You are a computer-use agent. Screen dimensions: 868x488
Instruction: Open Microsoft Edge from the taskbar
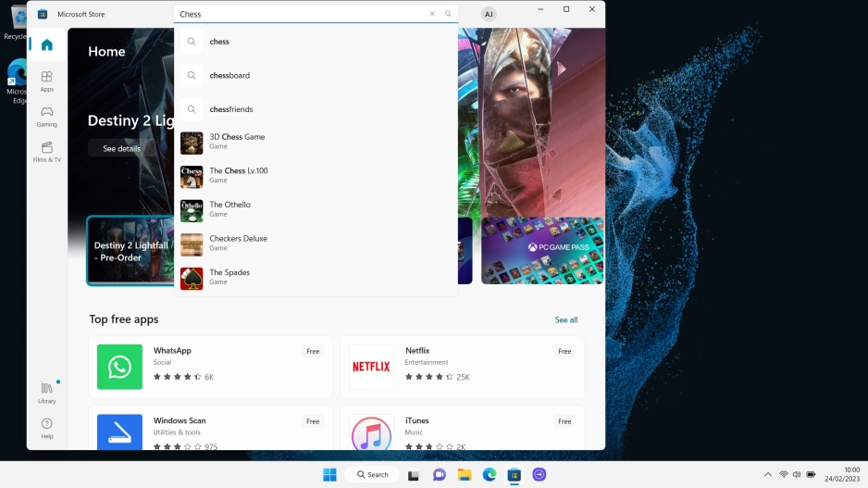coord(490,475)
